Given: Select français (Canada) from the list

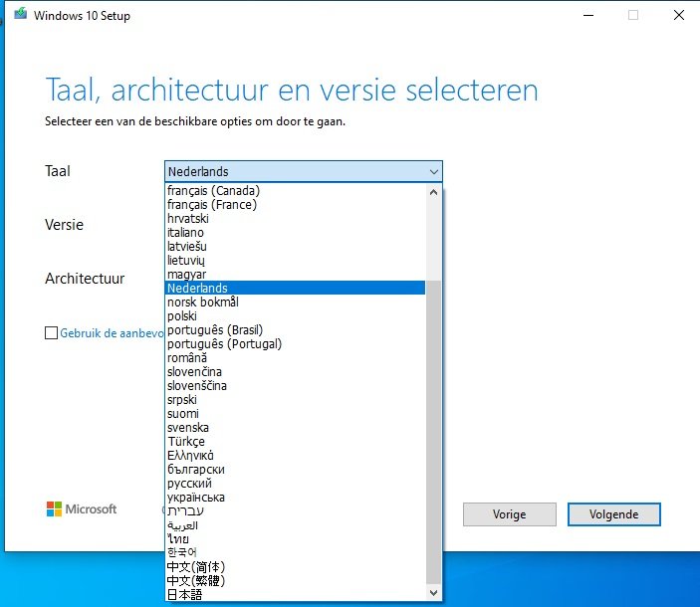Looking at the screenshot, I should coord(295,190).
